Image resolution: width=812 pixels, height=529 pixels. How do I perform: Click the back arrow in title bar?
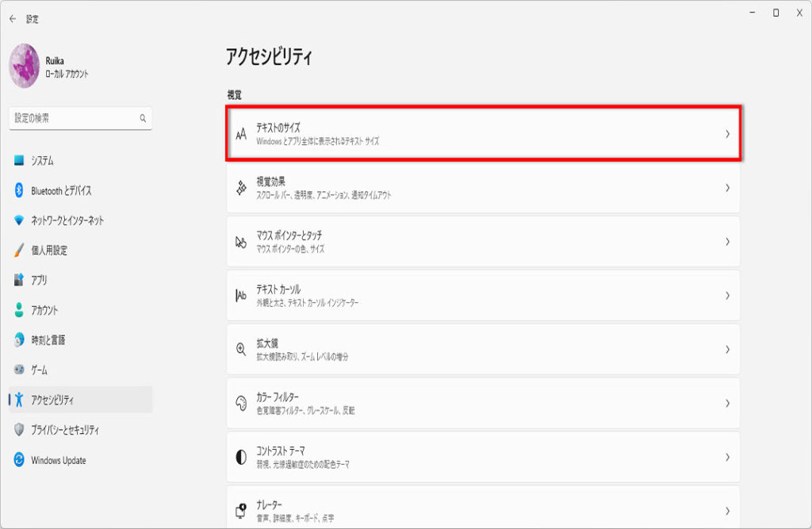point(12,18)
